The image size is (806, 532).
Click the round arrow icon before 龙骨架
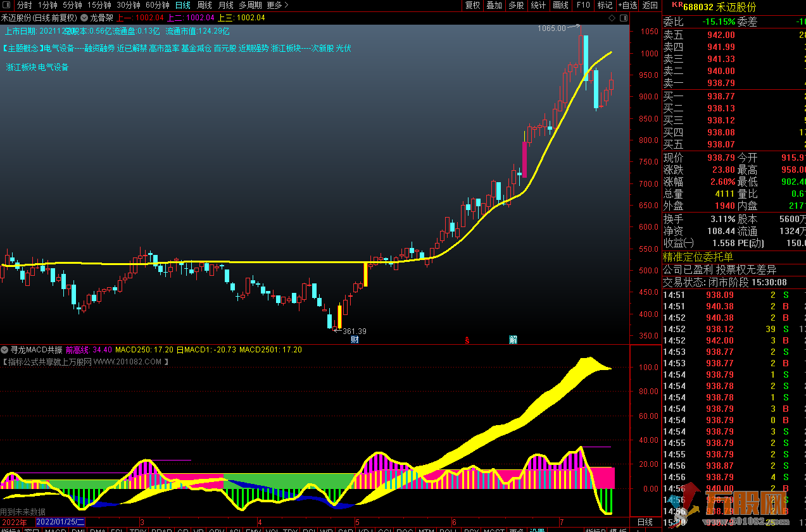pyautogui.click(x=84, y=18)
